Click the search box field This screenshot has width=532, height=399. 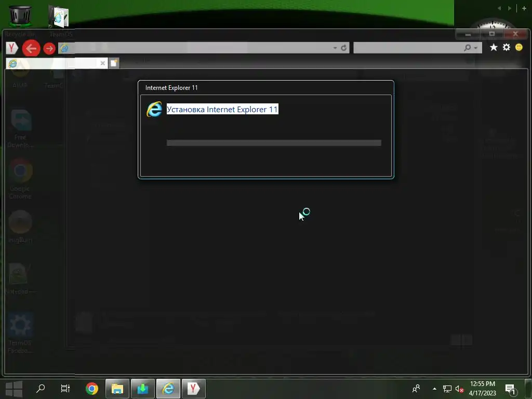coord(417,48)
